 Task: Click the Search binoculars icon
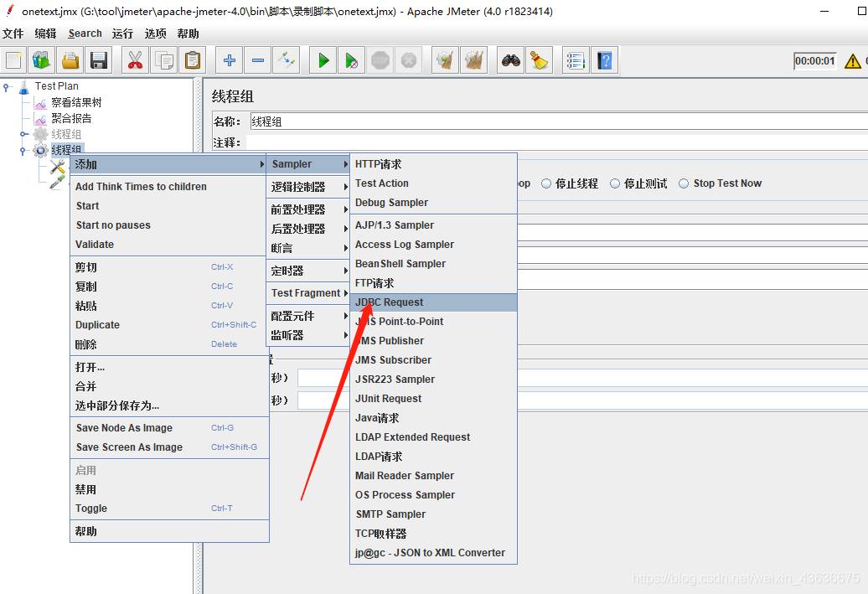tap(510, 60)
